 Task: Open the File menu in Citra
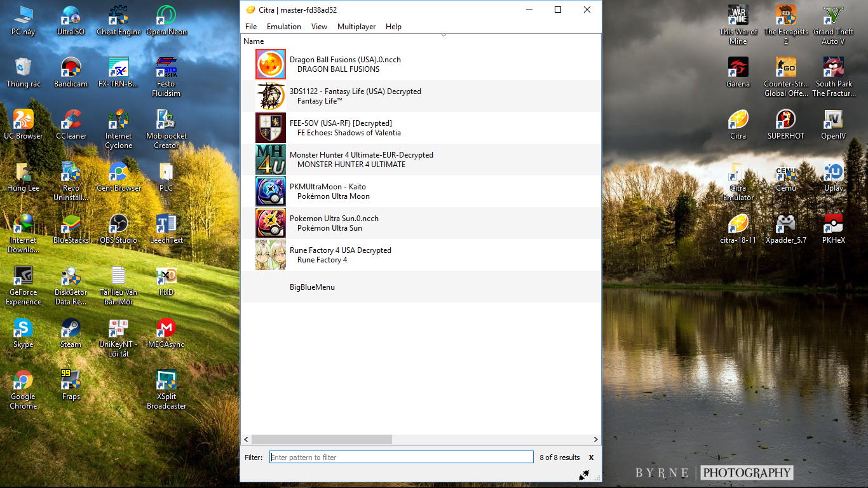coord(251,27)
